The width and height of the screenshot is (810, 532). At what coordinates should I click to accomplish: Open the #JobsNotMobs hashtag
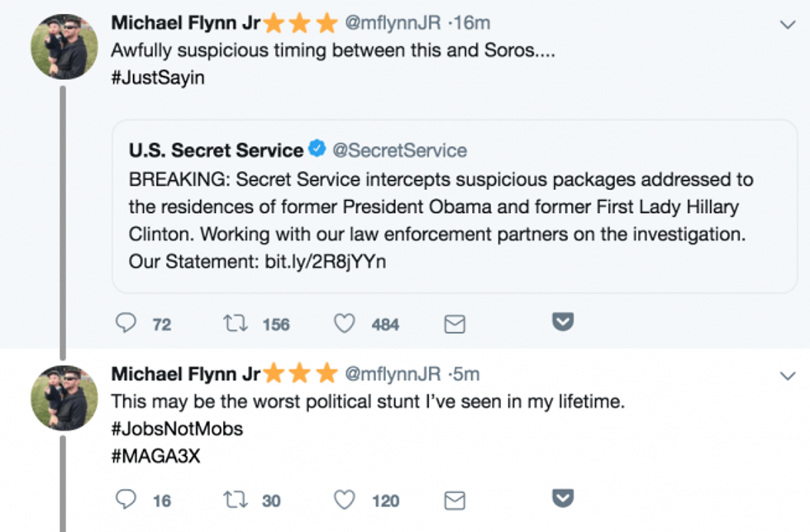(x=177, y=430)
